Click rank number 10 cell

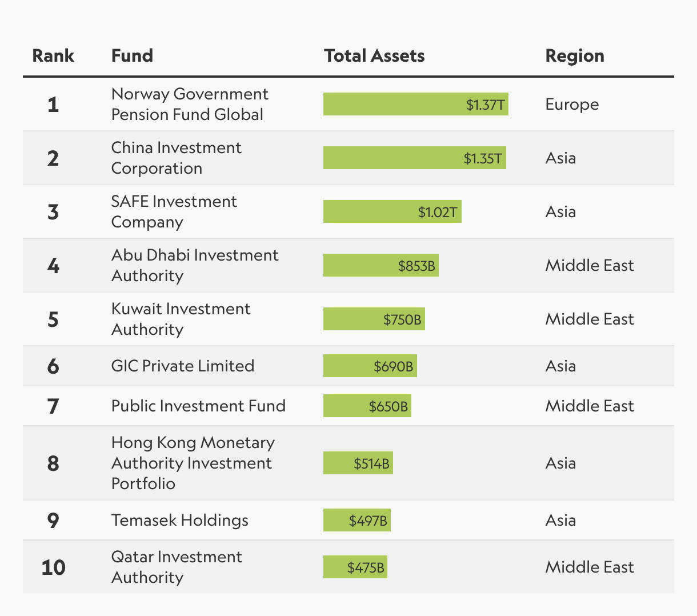53,567
